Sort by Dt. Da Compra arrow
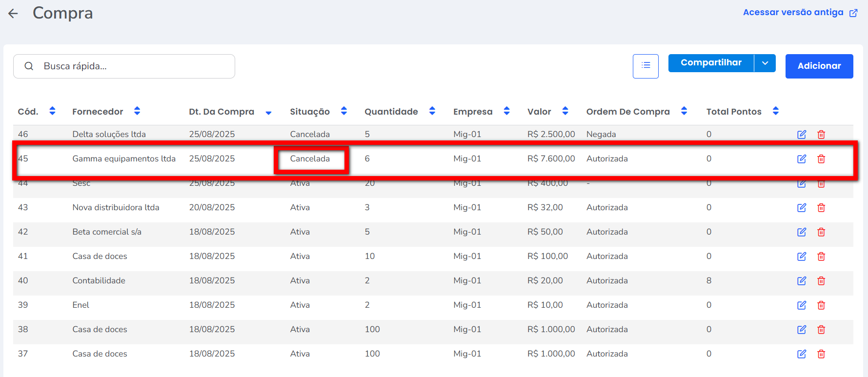Viewport: 868px width, 377px height. coord(268,113)
